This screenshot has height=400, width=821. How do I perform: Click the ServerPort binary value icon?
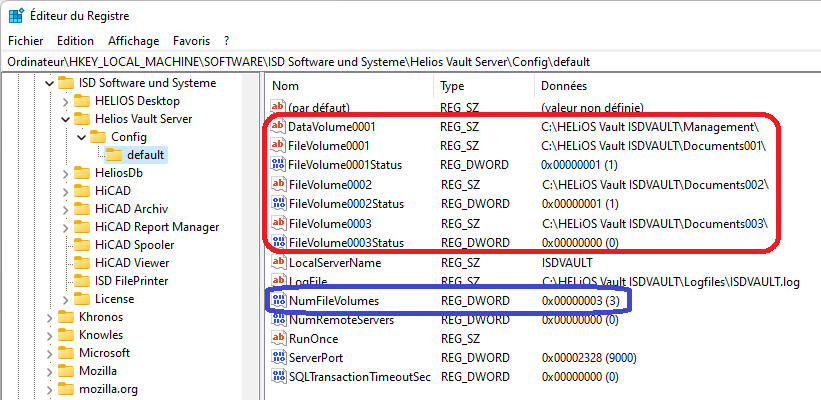tap(278, 357)
